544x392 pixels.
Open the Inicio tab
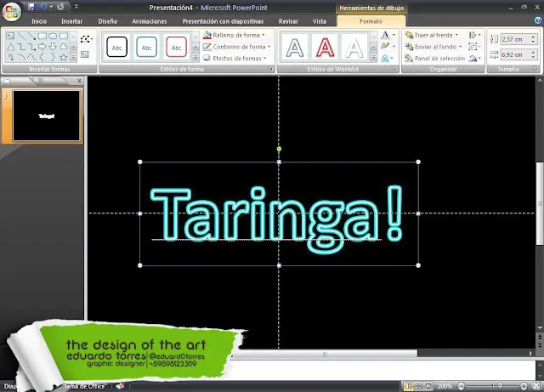coord(39,21)
